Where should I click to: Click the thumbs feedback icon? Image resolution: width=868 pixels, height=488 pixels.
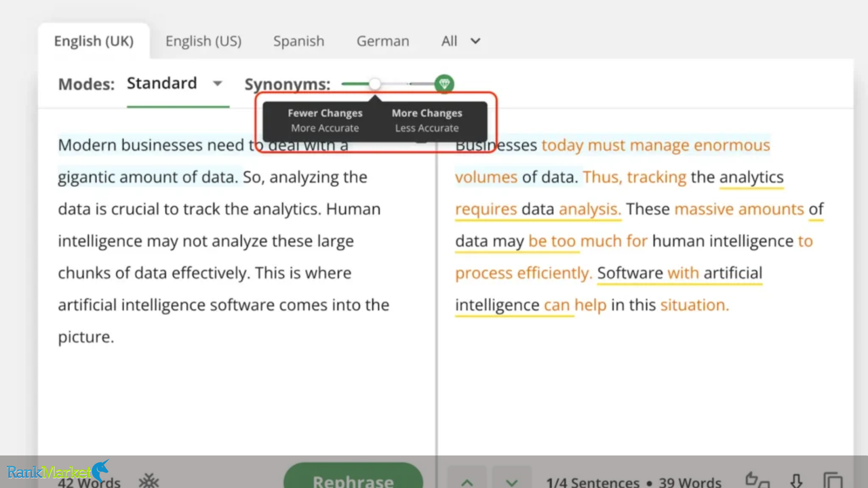click(x=757, y=481)
